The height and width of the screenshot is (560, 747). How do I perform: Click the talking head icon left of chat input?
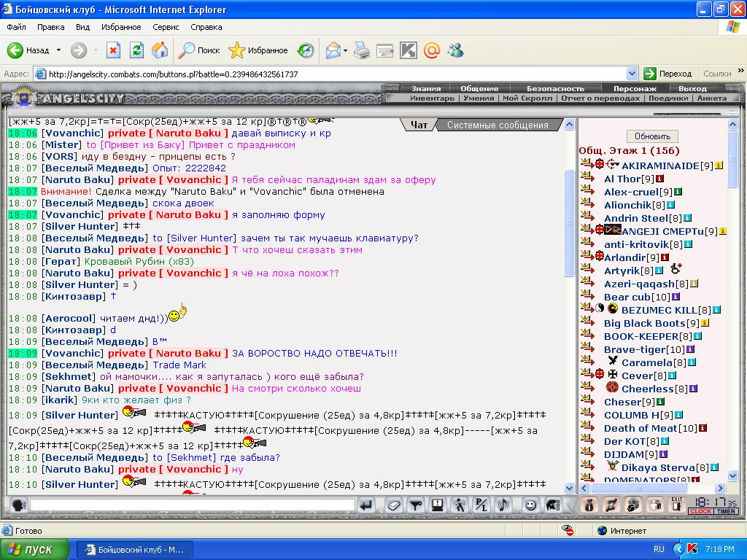pyautogui.click(x=18, y=505)
